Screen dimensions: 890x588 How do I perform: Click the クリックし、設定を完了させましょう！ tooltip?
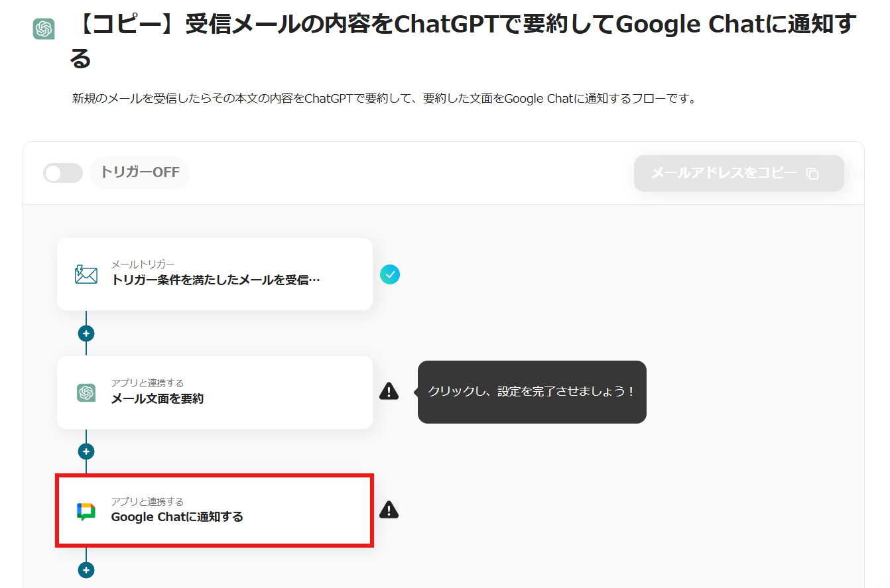point(532,392)
